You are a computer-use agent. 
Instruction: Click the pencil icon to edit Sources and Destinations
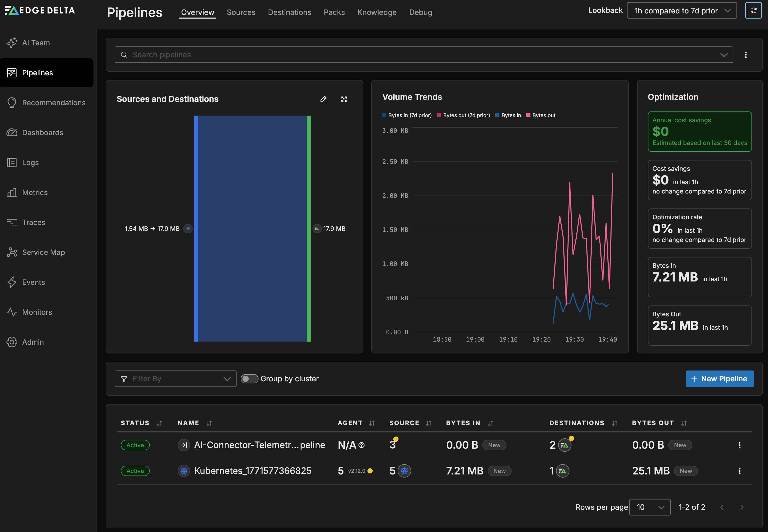323,99
